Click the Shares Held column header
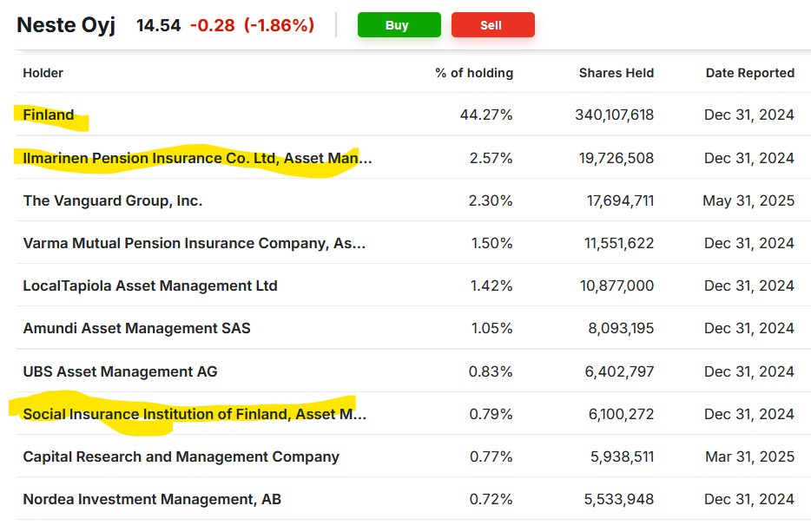811x532 pixels. 616,73
